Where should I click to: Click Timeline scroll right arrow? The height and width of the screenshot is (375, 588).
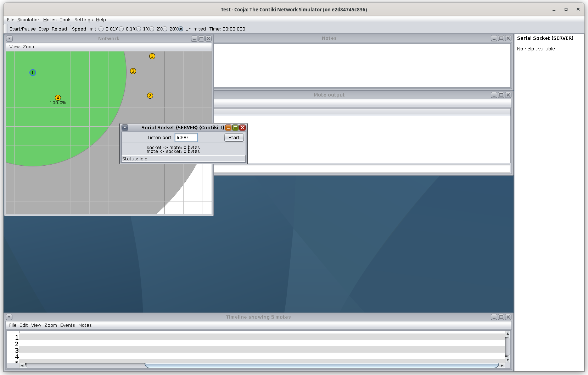coord(502,365)
